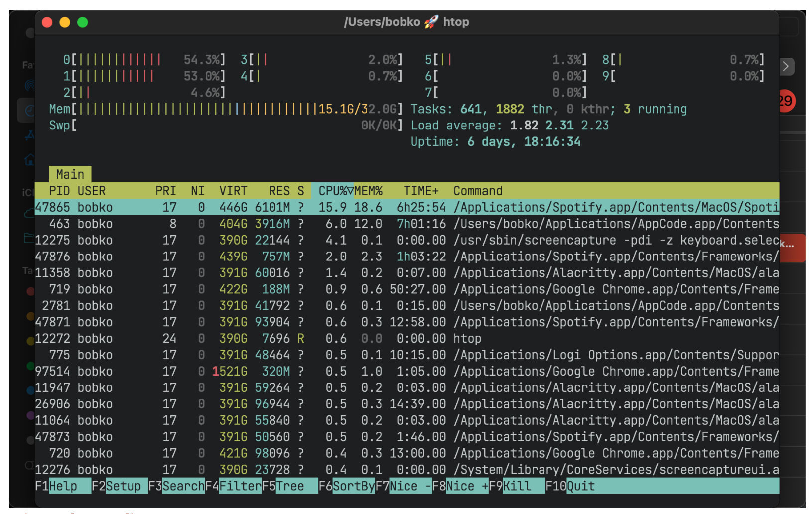Click the S state column header
The width and height of the screenshot is (812, 514).
click(x=301, y=191)
